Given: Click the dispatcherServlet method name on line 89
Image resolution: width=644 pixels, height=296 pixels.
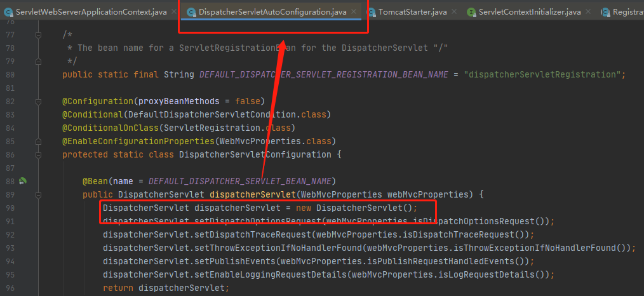Looking at the screenshot, I should coord(253,194).
